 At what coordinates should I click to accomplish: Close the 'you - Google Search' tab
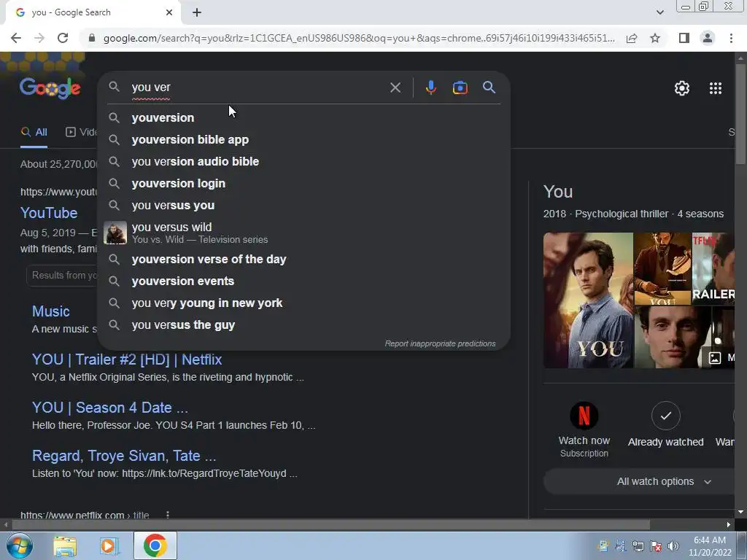pos(169,12)
